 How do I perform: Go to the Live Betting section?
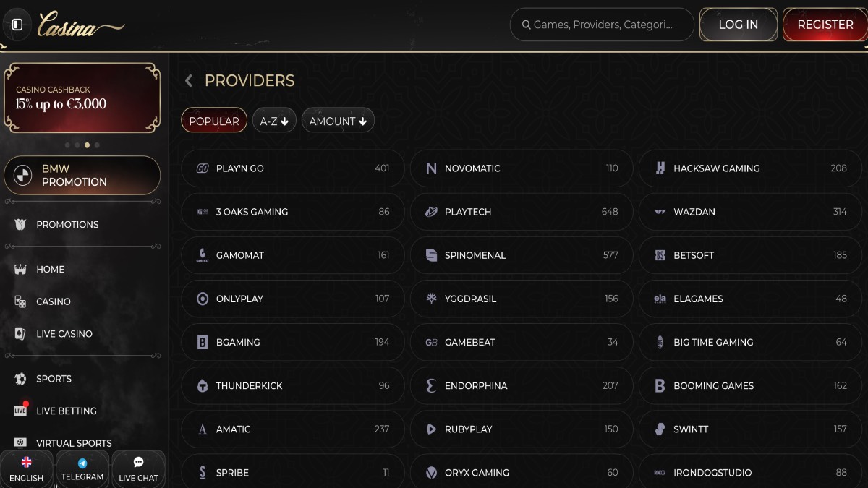point(66,411)
